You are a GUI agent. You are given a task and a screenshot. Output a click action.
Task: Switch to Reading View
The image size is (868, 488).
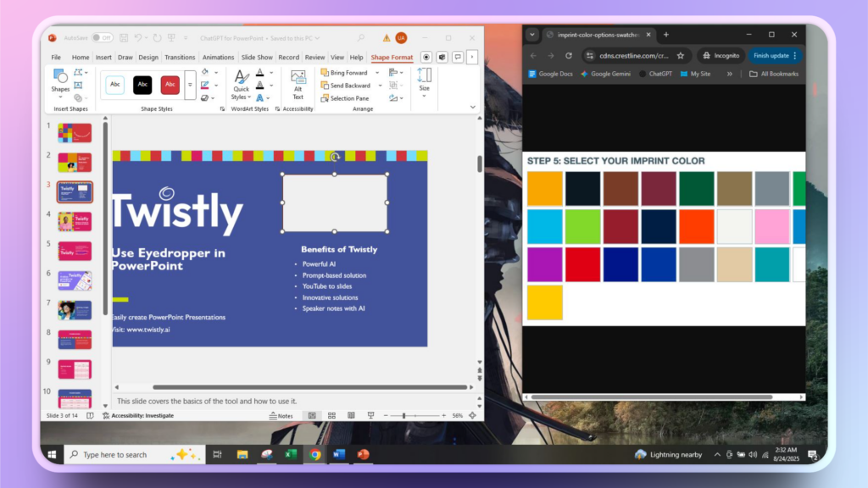coord(351,415)
